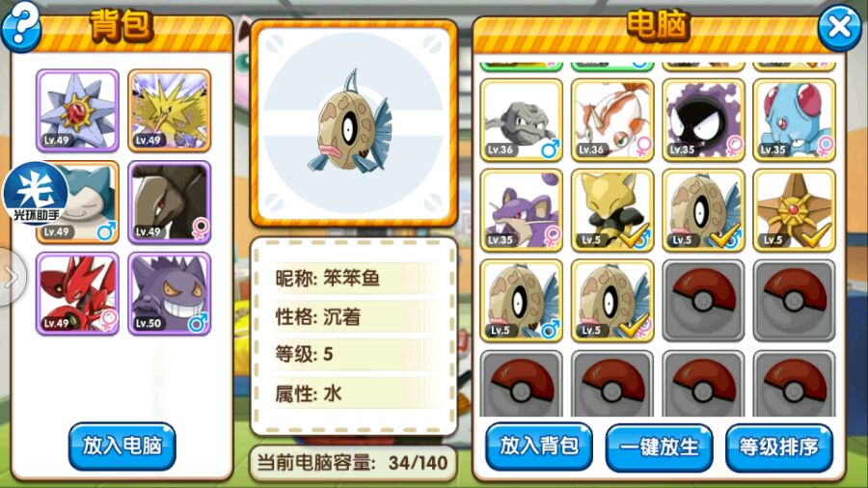
Task: Sort by level with 等级排序
Action: click(x=779, y=447)
